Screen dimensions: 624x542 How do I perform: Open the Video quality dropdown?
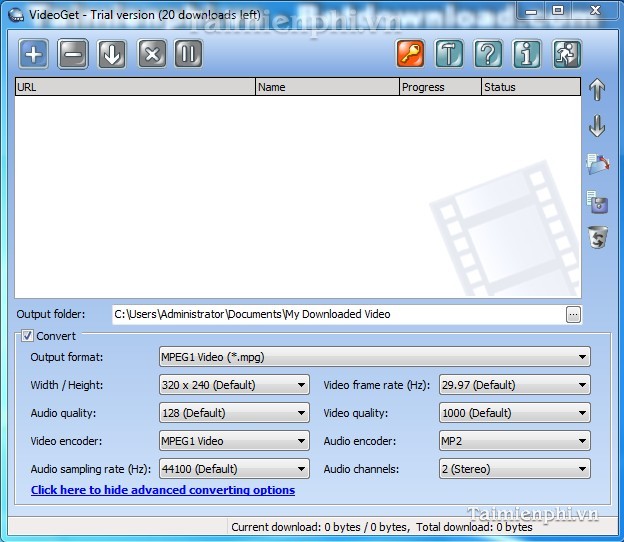[x=515, y=413]
